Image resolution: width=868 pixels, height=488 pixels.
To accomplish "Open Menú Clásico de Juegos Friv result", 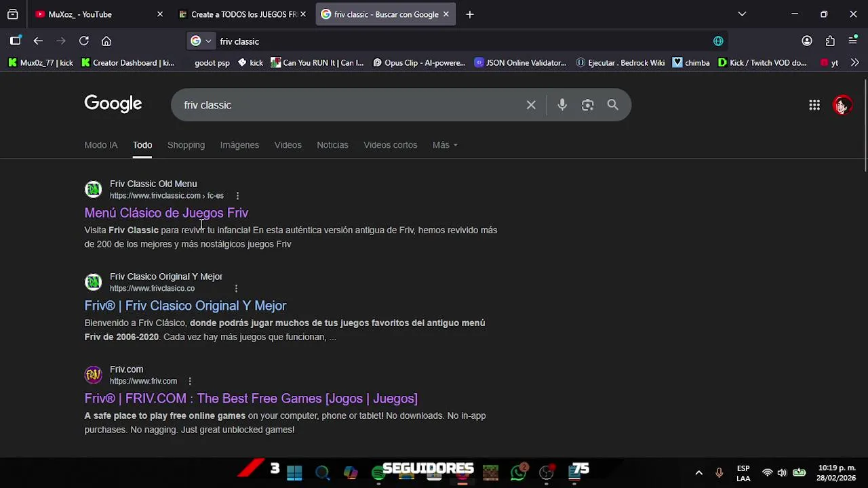I will [166, 213].
